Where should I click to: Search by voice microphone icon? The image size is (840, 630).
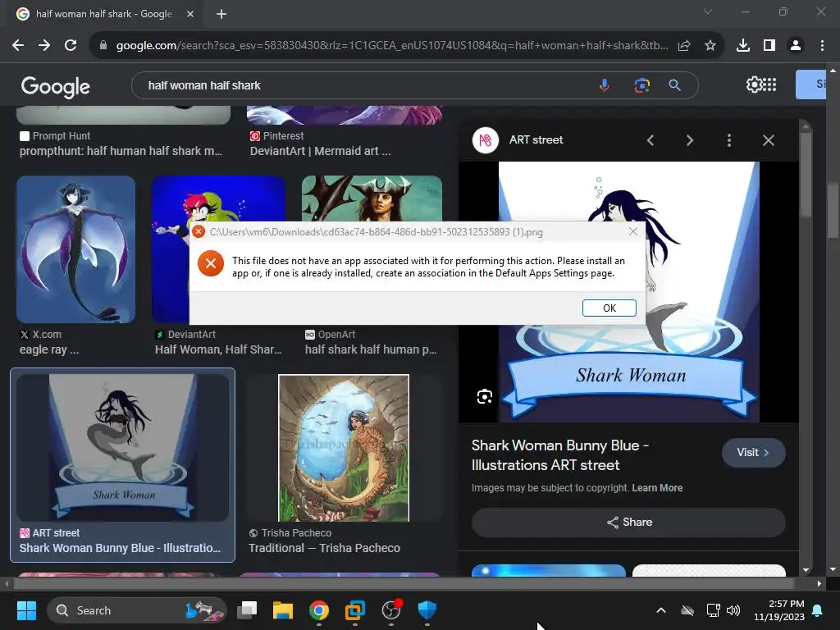coord(605,85)
